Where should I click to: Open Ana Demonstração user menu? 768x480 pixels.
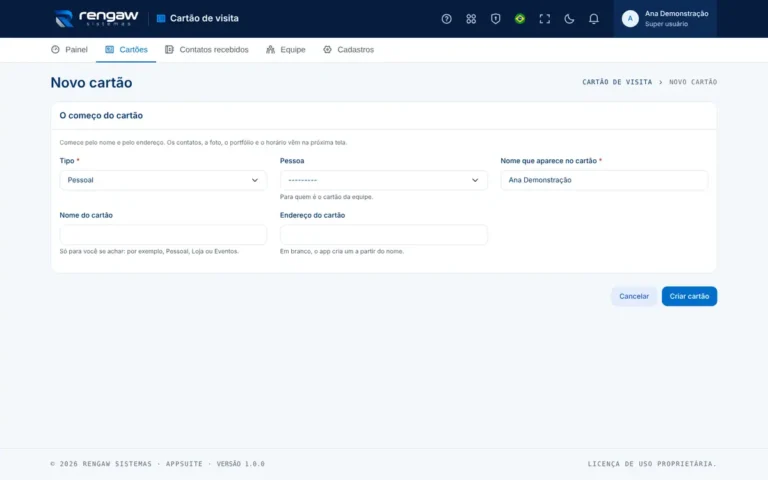point(665,19)
